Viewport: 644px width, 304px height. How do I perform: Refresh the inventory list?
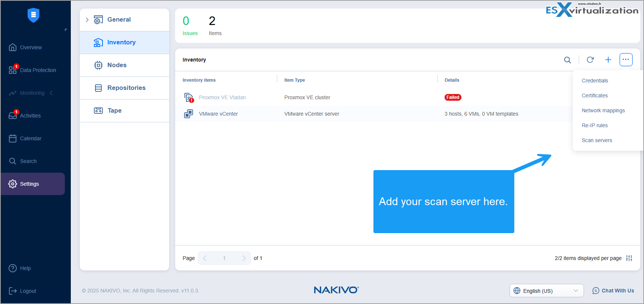pyautogui.click(x=590, y=60)
